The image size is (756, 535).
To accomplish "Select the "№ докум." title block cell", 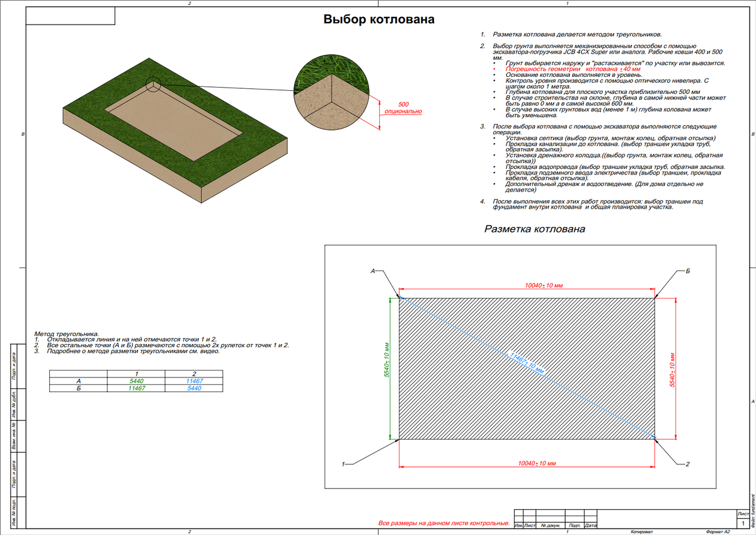I will (550, 525).
